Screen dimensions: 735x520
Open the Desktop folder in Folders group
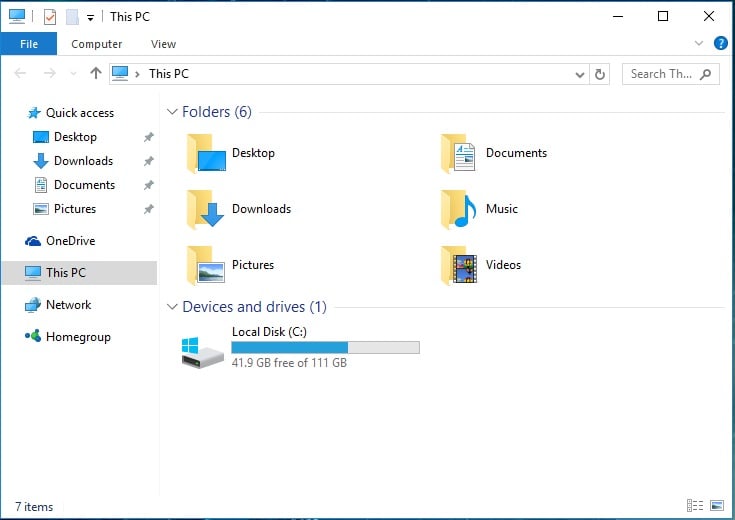point(231,153)
